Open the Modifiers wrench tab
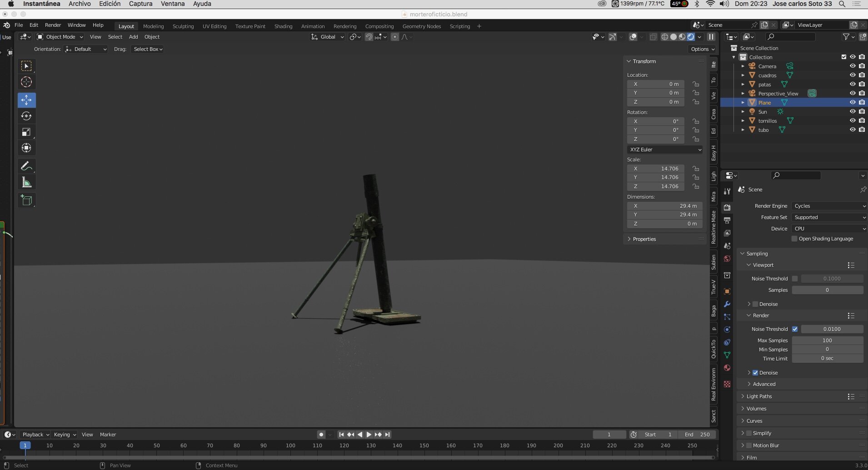868x470 pixels. (727, 304)
